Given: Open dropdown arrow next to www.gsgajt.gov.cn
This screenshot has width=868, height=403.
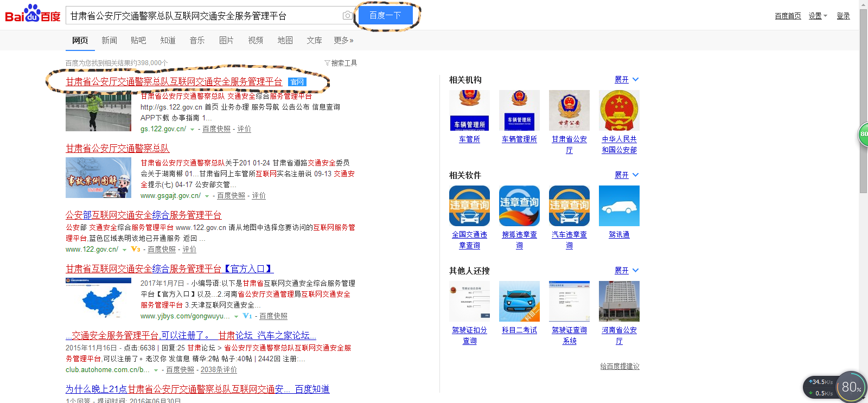Looking at the screenshot, I should 207,196.
